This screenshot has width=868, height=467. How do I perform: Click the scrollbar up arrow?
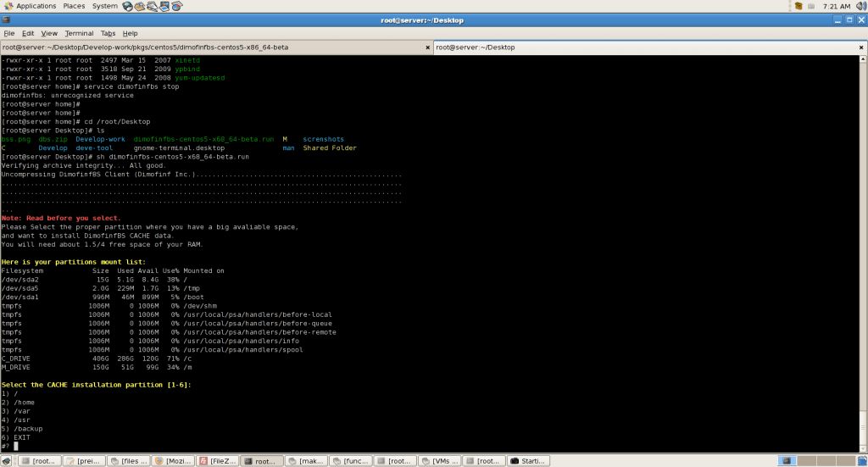tap(863, 58)
